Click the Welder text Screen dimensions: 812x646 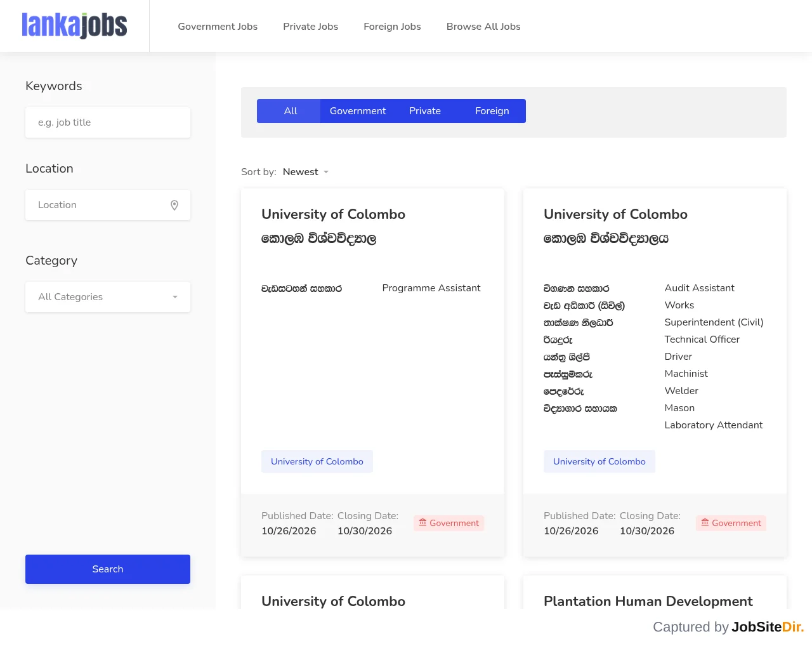click(x=681, y=391)
